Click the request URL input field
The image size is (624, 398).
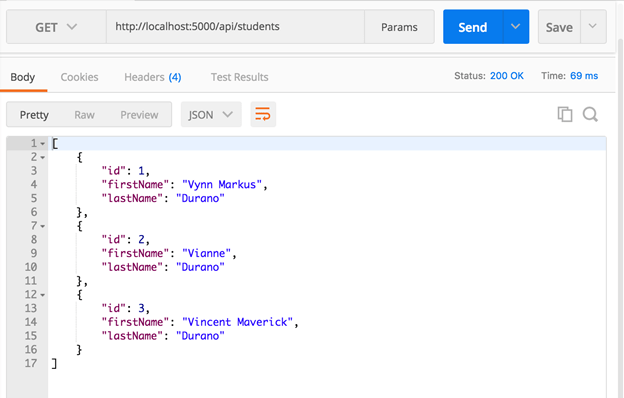(x=235, y=27)
